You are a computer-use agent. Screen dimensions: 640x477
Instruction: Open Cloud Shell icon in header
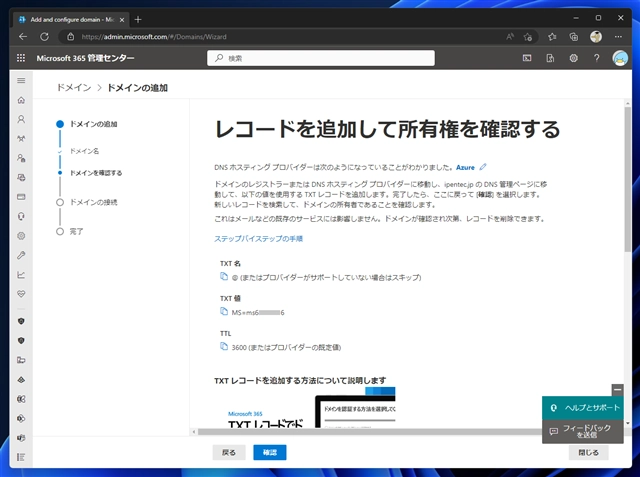pyautogui.click(x=527, y=58)
